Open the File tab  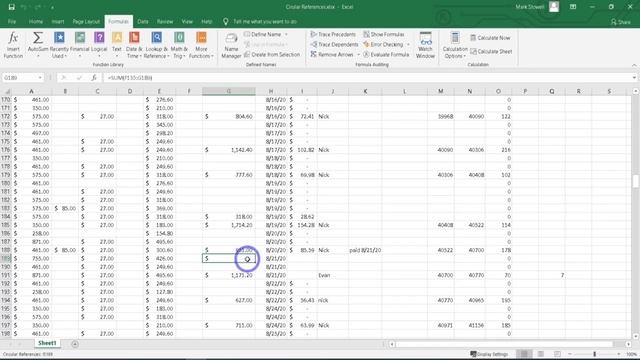[x=12, y=22]
